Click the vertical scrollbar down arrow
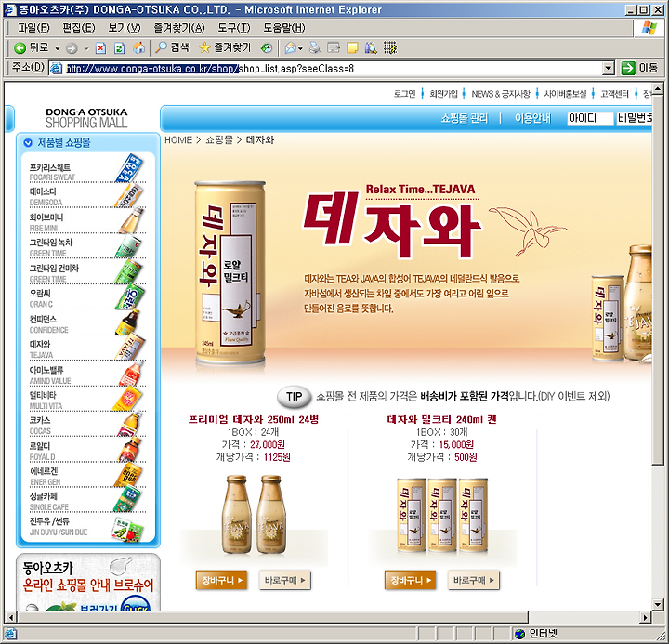669x644 pixels. point(658,604)
